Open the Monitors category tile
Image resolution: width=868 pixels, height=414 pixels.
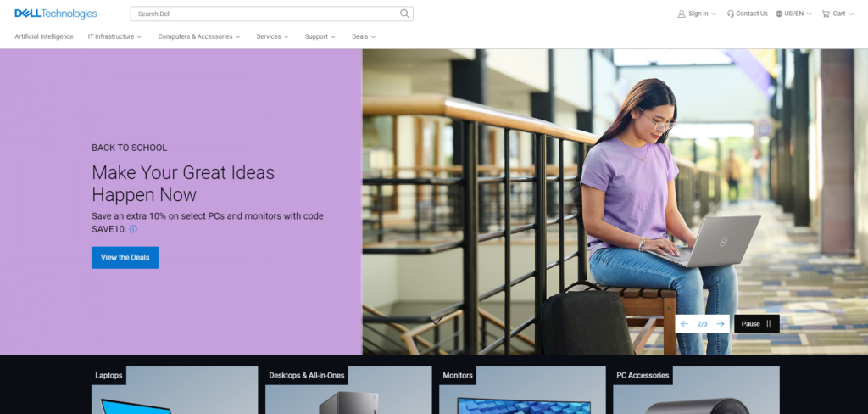(x=522, y=390)
